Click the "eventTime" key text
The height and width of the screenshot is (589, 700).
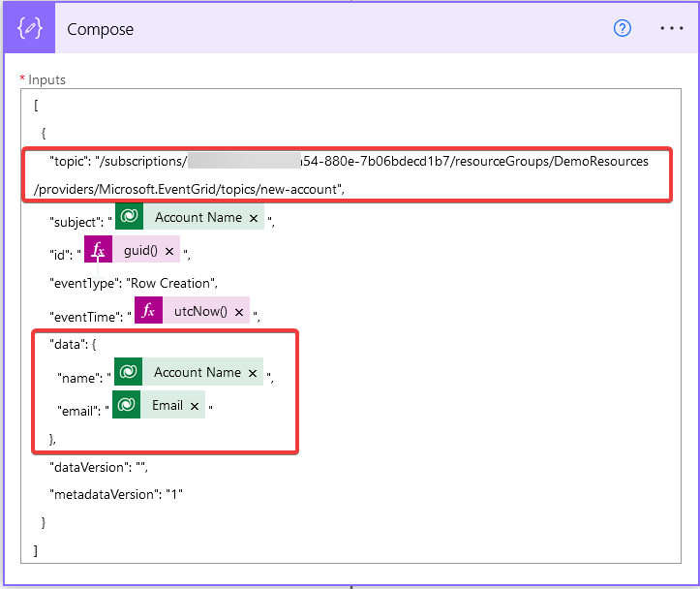point(85,317)
